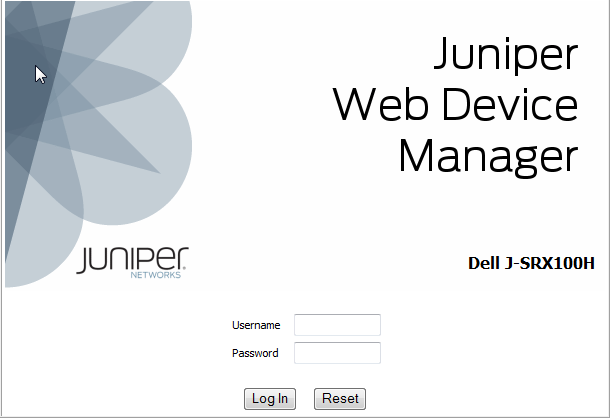Viewport: 610px width, 420px height.
Task: Click the word Juniper in the title
Action: click(x=505, y=55)
